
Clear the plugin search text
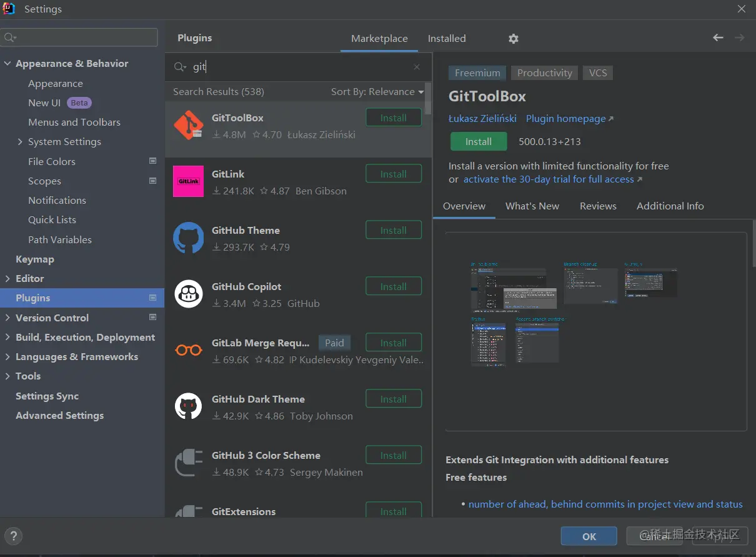pyautogui.click(x=417, y=67)
